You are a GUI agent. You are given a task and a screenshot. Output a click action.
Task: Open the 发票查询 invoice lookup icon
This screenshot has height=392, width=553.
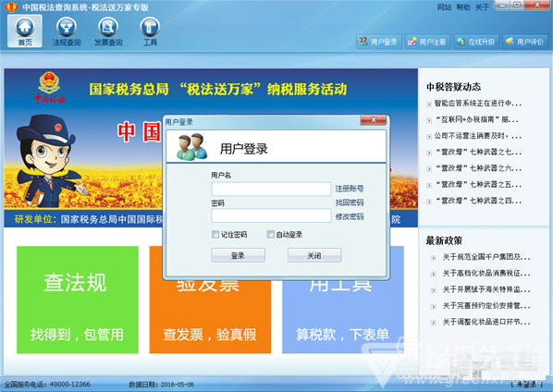click(108, 31)
